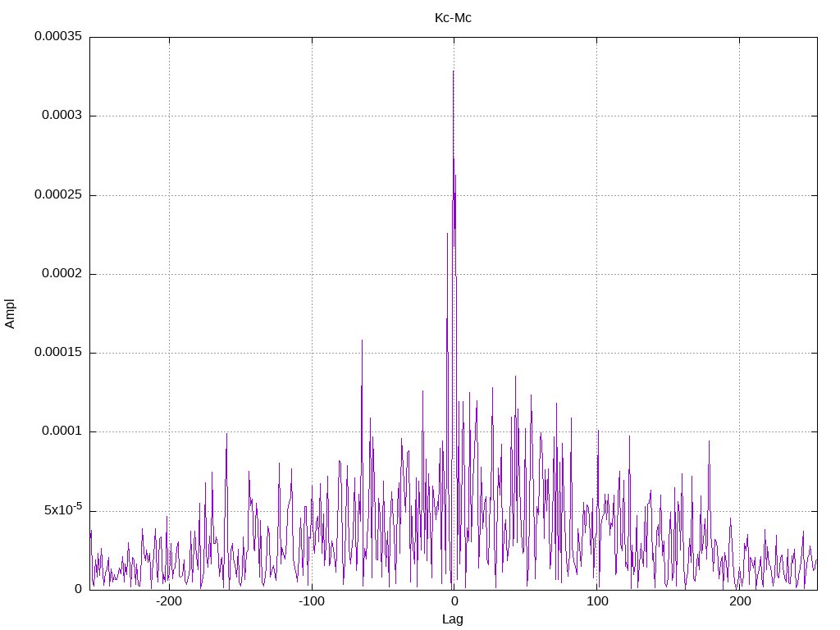The height and width of the screenshot is (630, 840).
Task: Click the tallest peak at lag zero
Action: click(x=453, y=72)
